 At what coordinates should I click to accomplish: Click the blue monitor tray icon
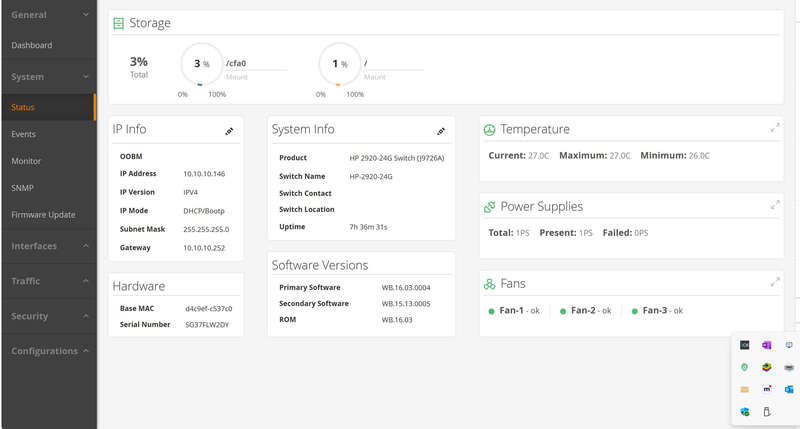pos(789,345)
